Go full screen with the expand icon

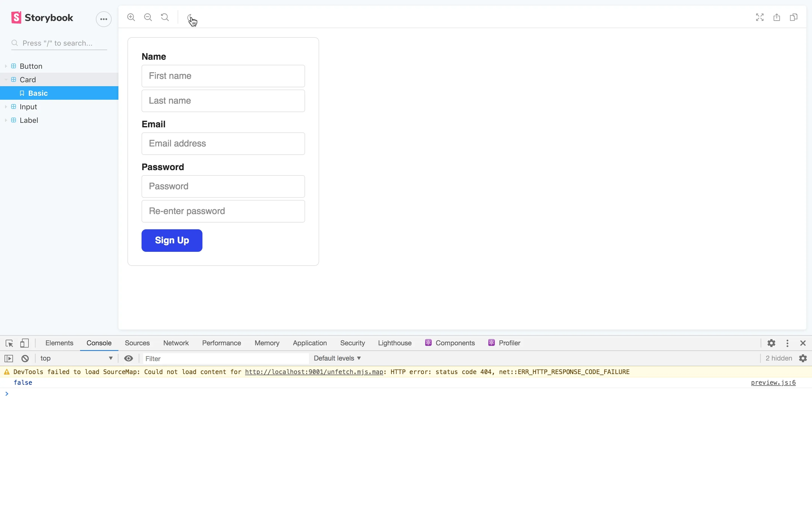[760, 17]
